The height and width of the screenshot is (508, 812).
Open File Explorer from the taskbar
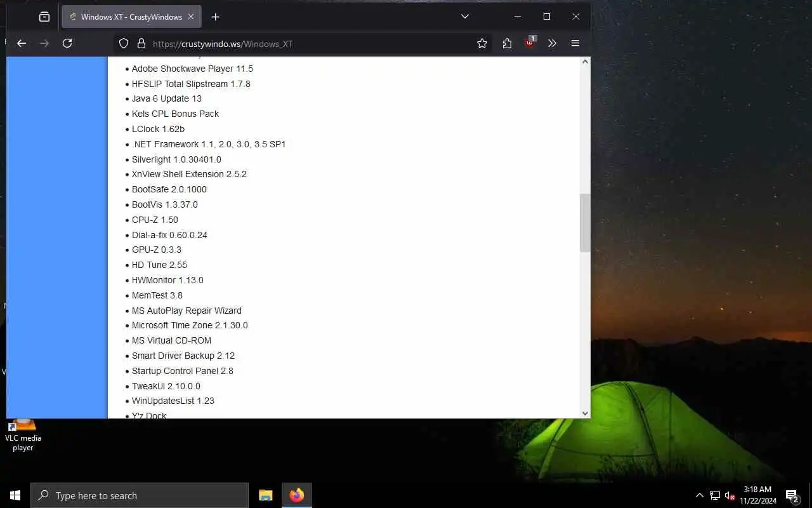tap(266, 495)
